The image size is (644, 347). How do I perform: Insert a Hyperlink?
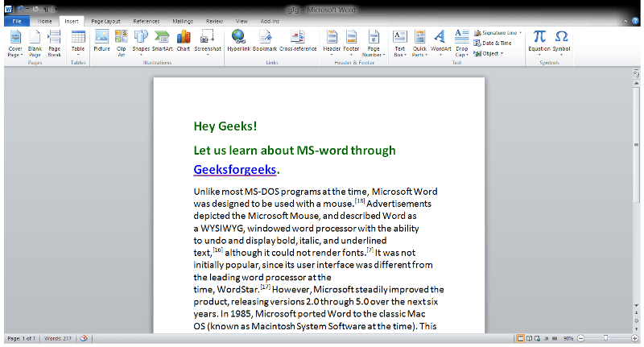[238, 41]
